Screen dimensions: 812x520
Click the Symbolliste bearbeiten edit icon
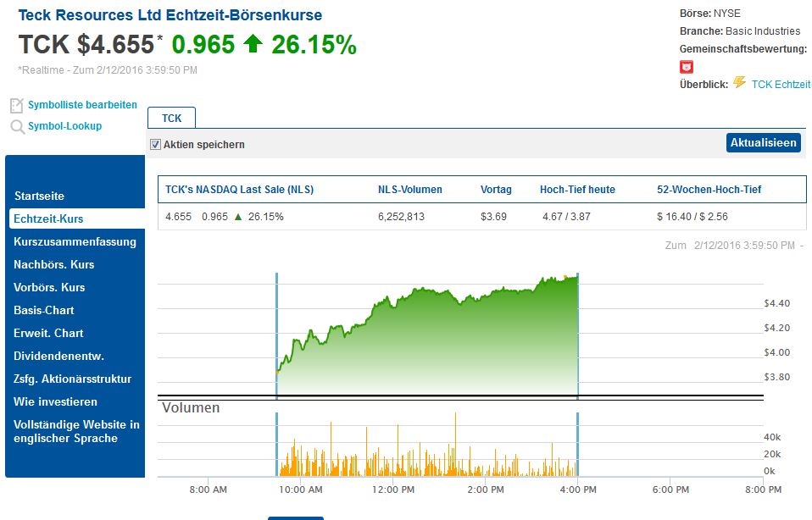16,106
